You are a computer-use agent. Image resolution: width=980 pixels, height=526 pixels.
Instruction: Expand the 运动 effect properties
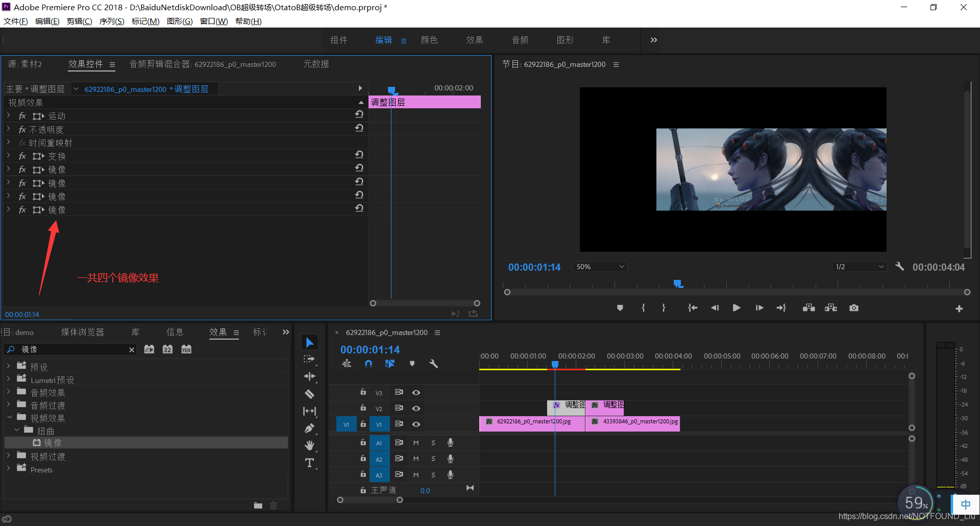[x=9, y=116]
